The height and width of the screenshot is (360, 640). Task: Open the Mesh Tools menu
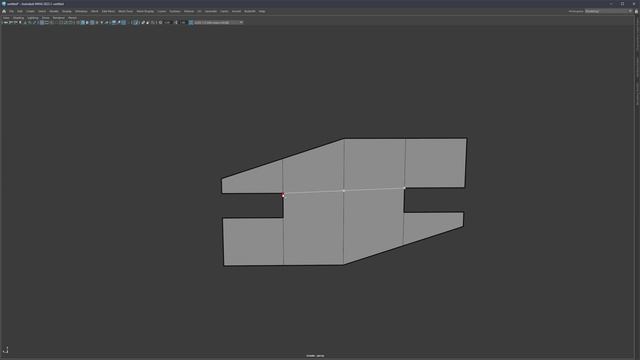(126, 11)
